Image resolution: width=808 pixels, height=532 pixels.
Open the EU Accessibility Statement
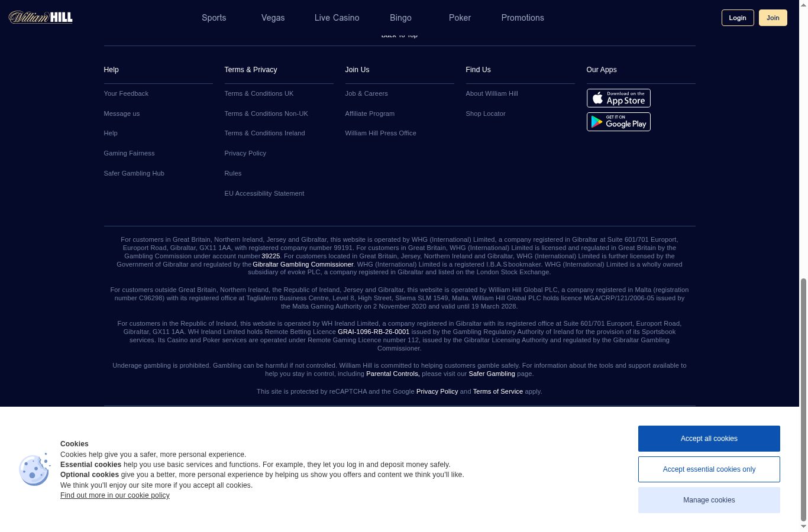click(x=264, y=193)
